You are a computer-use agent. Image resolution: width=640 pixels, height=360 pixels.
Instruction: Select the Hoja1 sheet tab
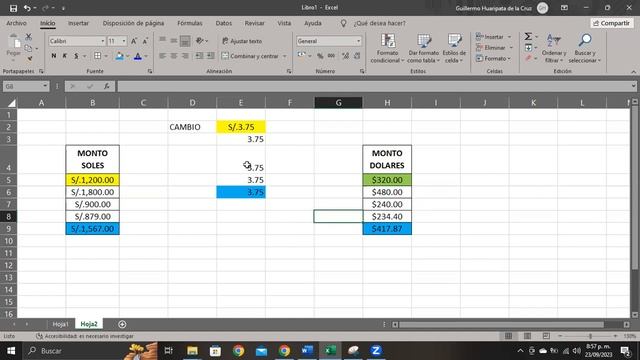pos(60,324)
